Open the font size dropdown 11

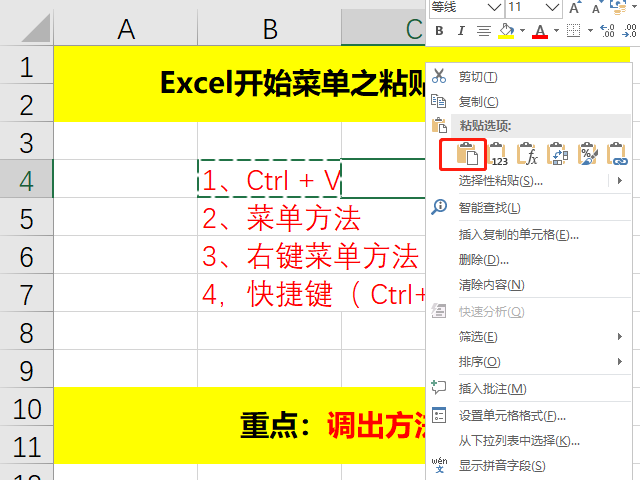point(552,7)
